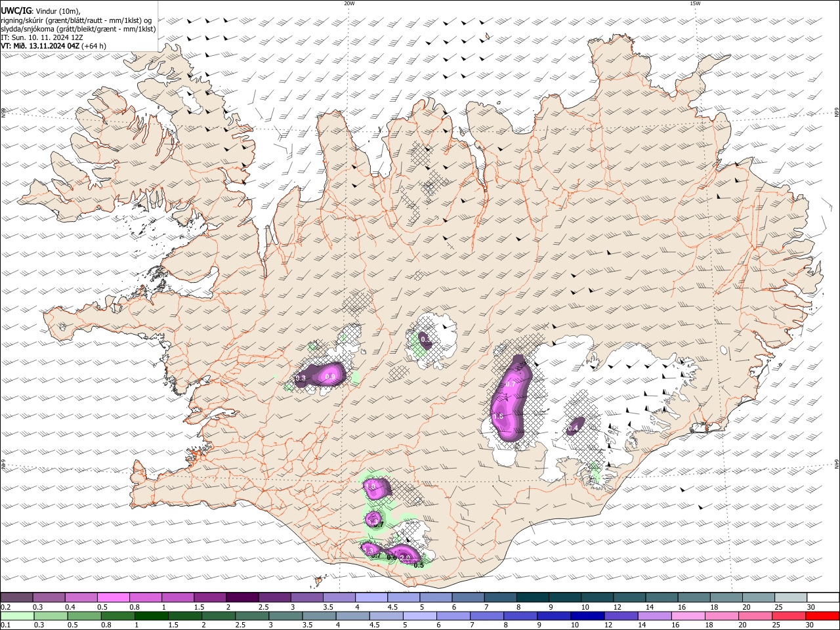
Task: Select the 'IT: Sun. 10. 11. 2024 12Z' line
Action: (x=42, y=38)
